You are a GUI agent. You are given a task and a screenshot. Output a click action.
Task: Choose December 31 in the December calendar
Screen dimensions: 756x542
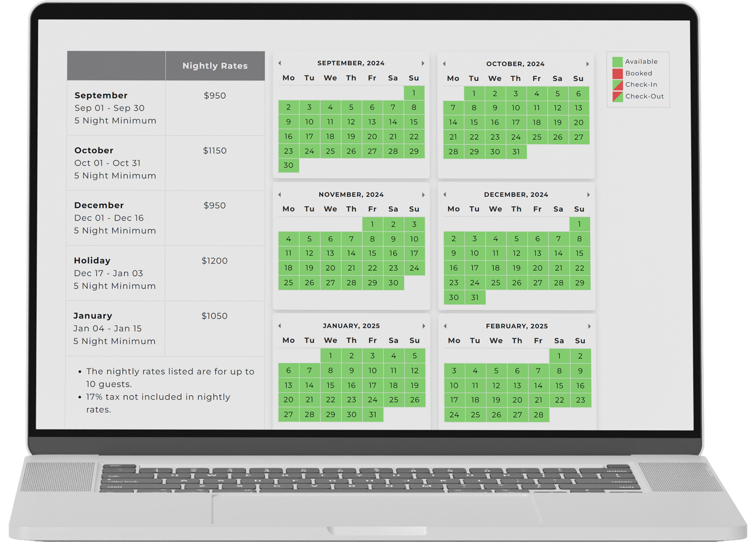(475, 297)
